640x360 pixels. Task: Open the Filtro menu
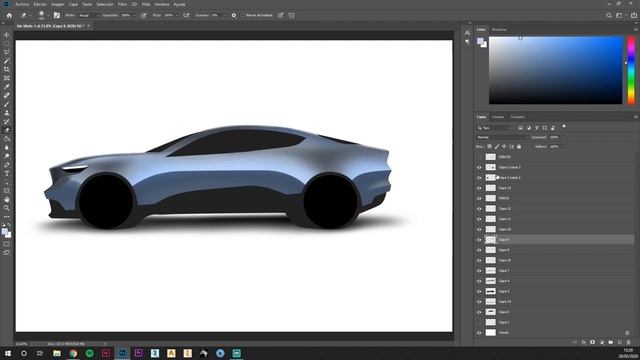122,4
